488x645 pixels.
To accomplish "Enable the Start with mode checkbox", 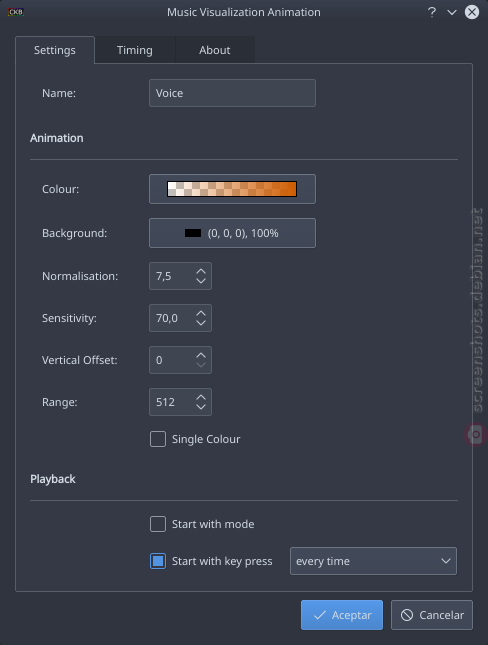I will tap(158, 524).
